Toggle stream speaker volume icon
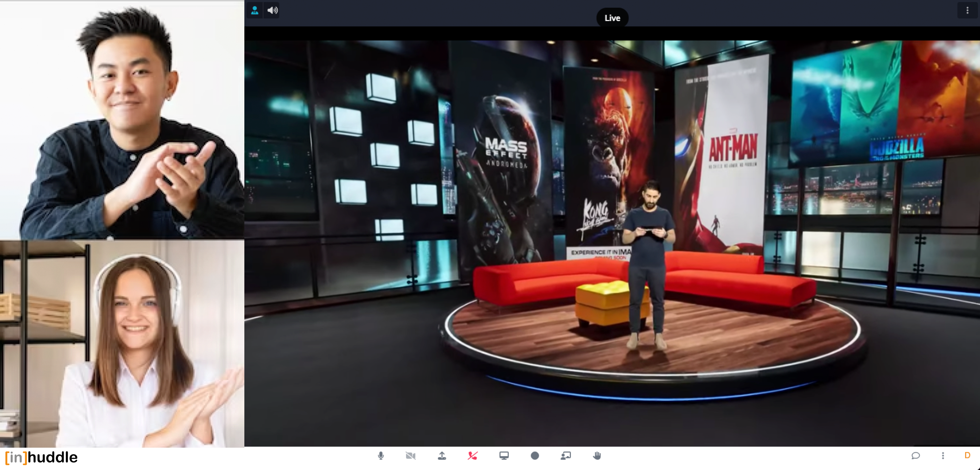980x470 pixels. [272, 10]
